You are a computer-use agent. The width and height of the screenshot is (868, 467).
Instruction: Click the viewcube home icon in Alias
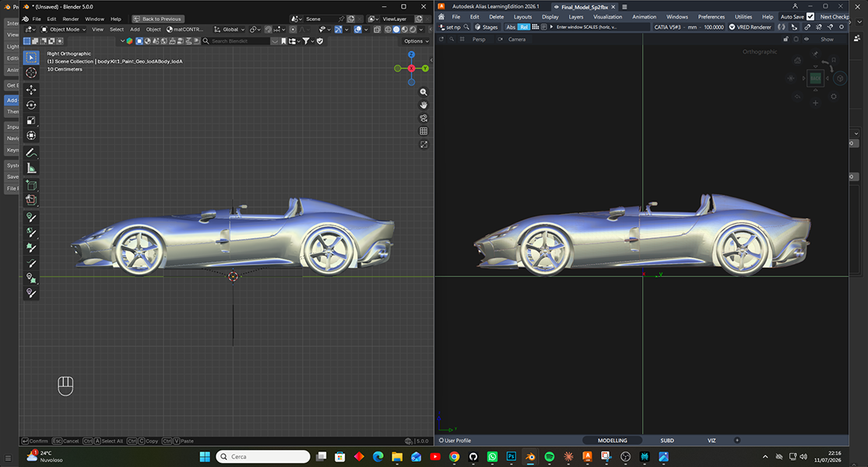(797, 60)
